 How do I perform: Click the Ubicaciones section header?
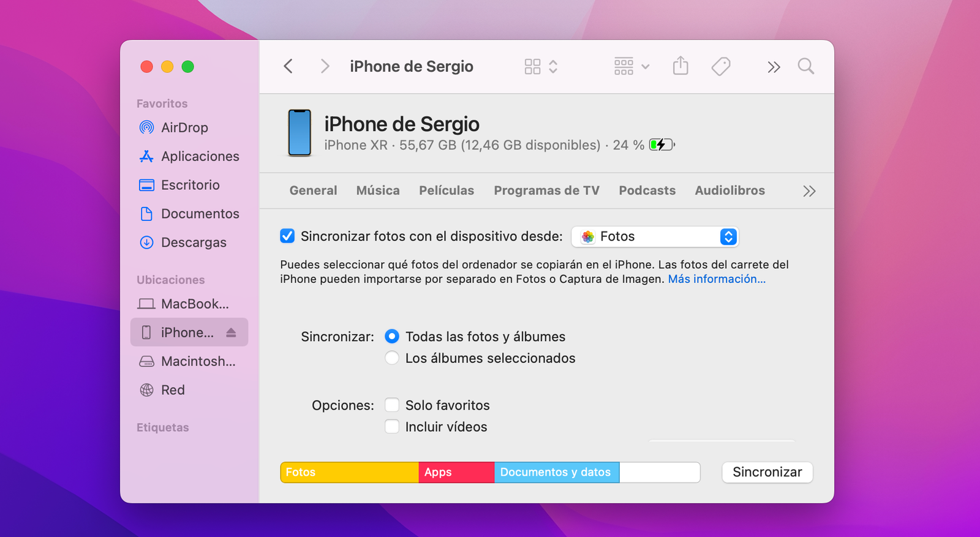(170, 280)
